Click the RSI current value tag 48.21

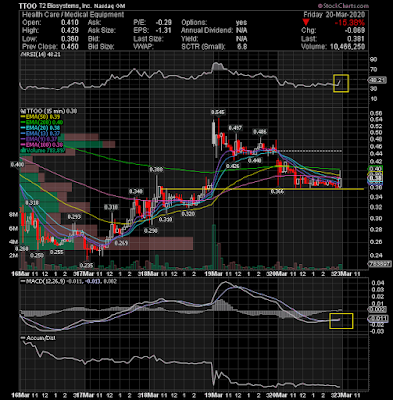377,80
